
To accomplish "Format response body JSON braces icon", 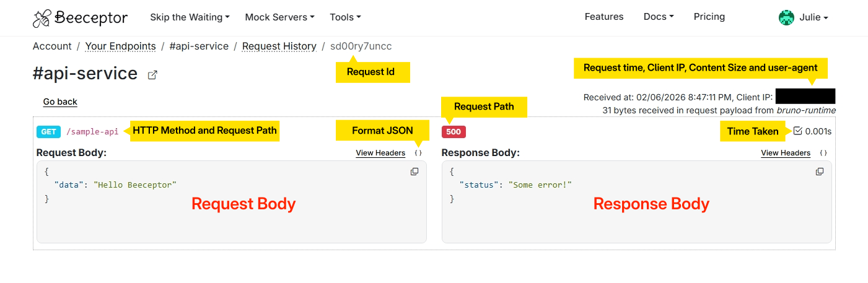I will (823, 153).
